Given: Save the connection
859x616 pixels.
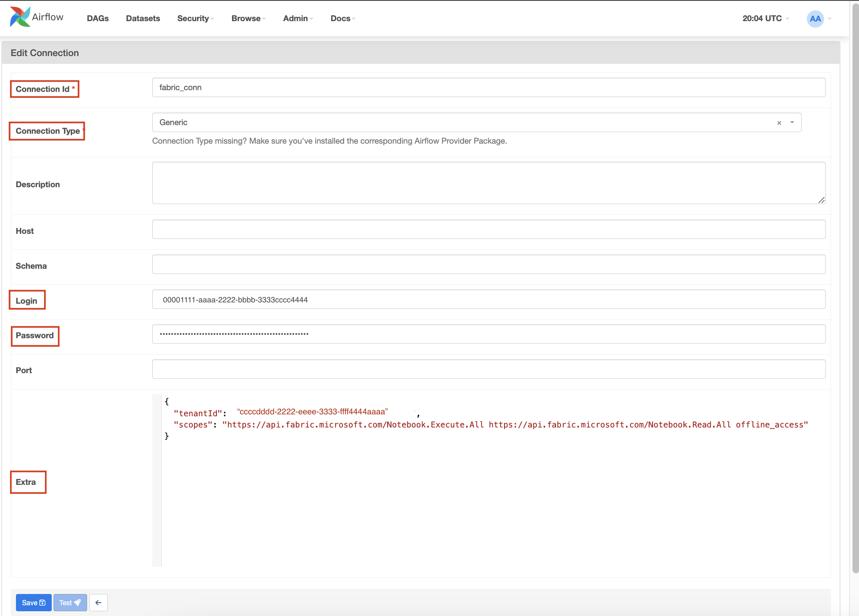Looking at the screenshot, I should pos(34,603).
